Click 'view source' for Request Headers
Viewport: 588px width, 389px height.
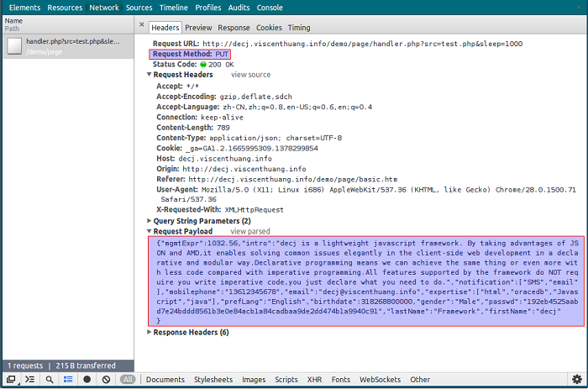point(250,74)
